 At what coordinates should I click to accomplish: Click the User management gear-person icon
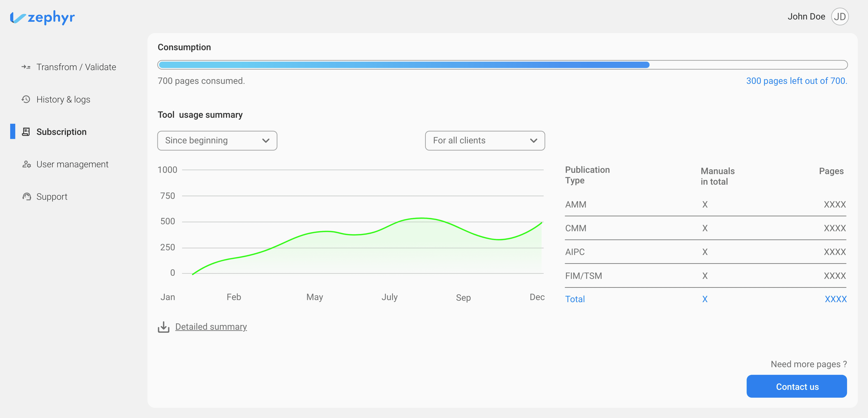coord(26,164)
